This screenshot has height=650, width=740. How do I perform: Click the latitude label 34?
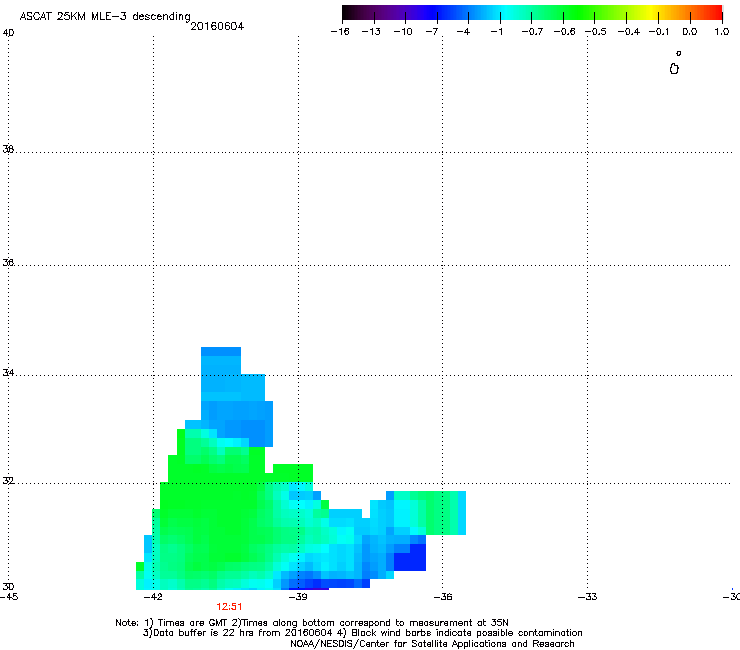tap(8, 373)
